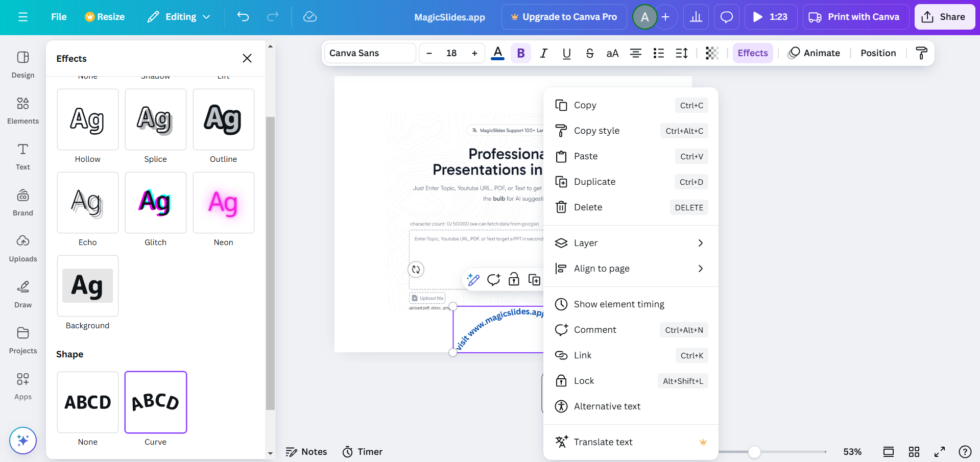Toggle underline formatting
980x462 pixels.
[x=567, y=53]
